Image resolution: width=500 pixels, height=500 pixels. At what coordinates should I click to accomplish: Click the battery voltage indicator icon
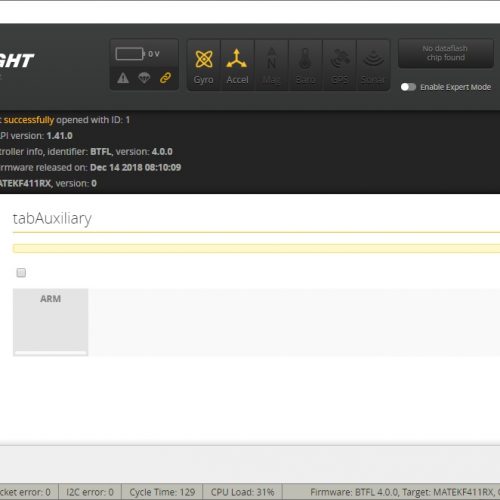pyautogui.click(x=130, y=54)
